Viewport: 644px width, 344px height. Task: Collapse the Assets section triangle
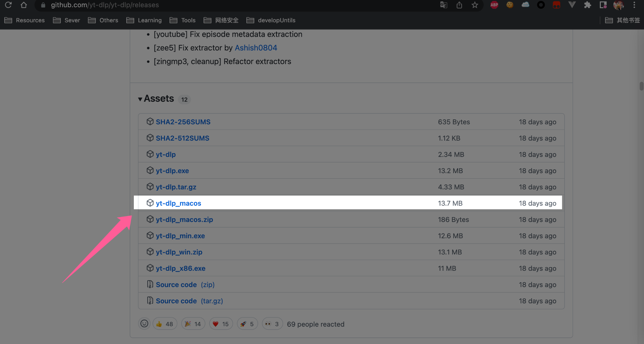tap(140, 99)
